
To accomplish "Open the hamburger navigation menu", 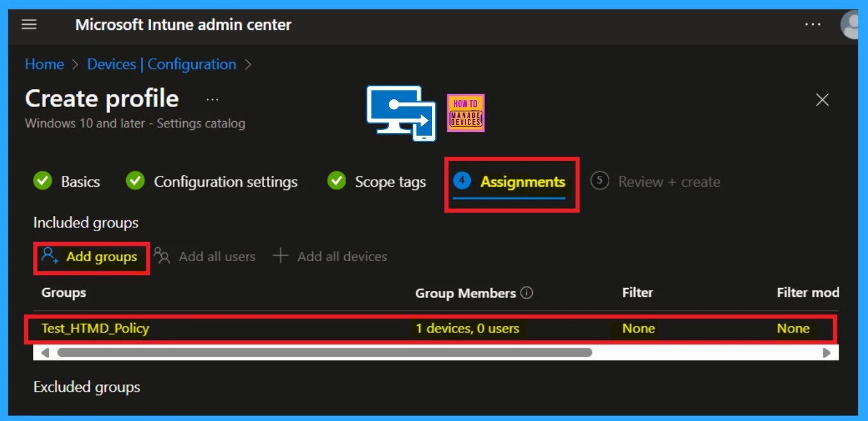I will point(29,25).
